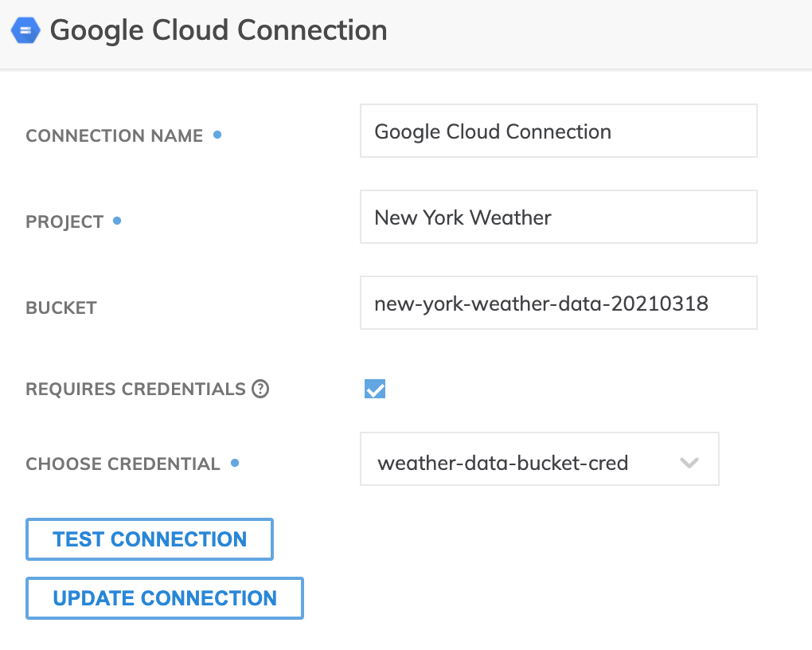Focus the Project field containing New York Weather

[559, 217]
